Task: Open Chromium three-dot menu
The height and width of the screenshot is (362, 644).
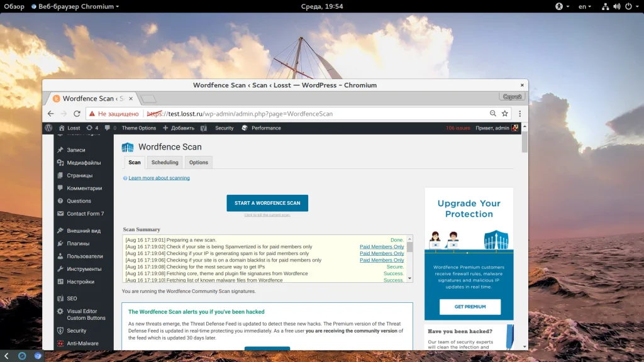Action: click(x=520, y=114)
